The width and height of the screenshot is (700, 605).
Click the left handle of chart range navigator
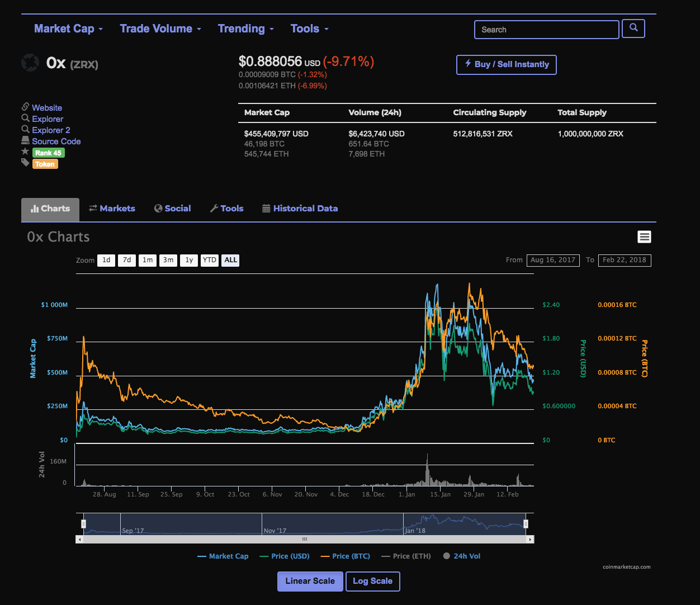[x=83, y=524]
